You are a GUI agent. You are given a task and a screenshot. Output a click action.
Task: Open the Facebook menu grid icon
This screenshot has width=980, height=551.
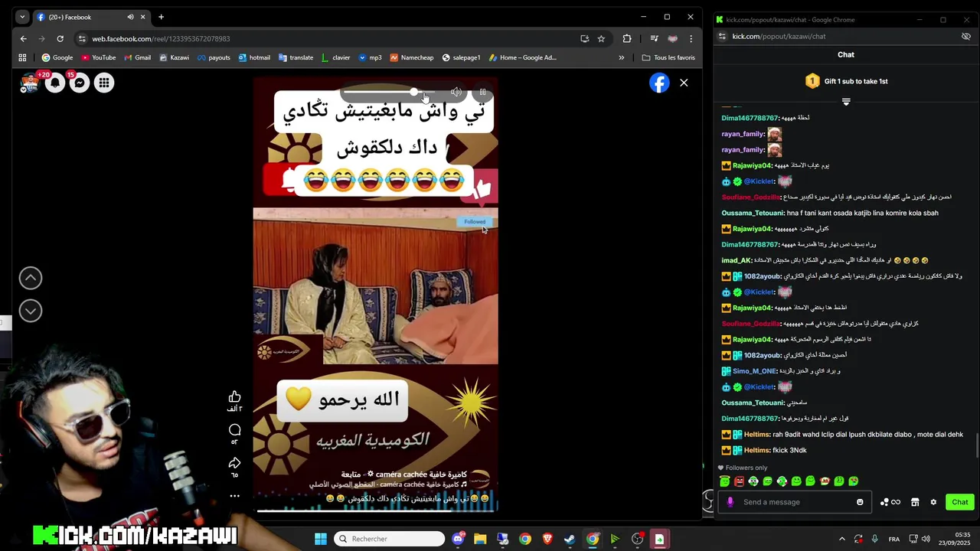(x=104, y=83)
